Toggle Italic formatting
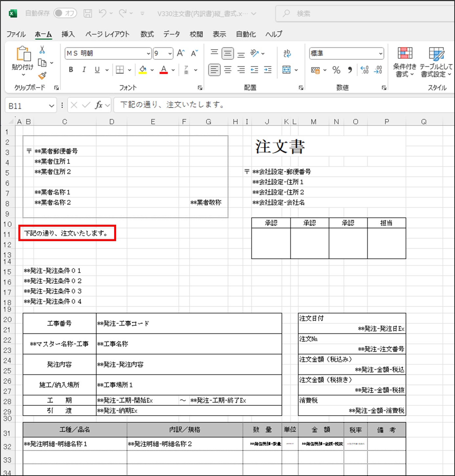 84,70
